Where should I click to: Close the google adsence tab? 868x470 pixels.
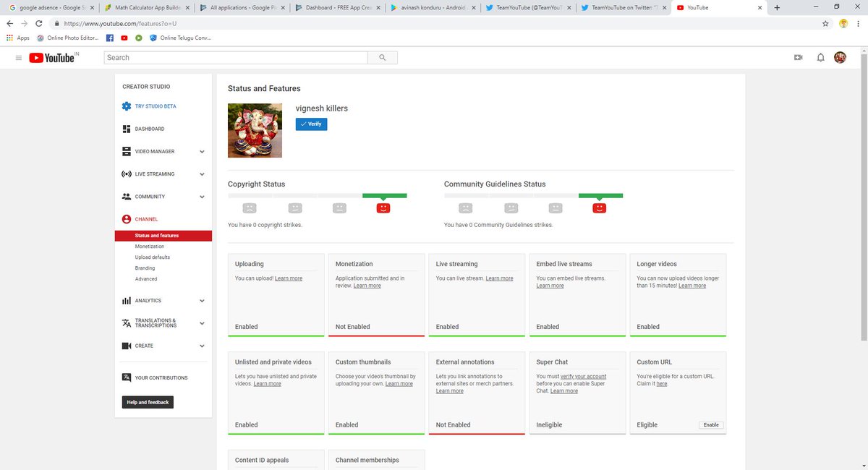click(x=92, y=7)
